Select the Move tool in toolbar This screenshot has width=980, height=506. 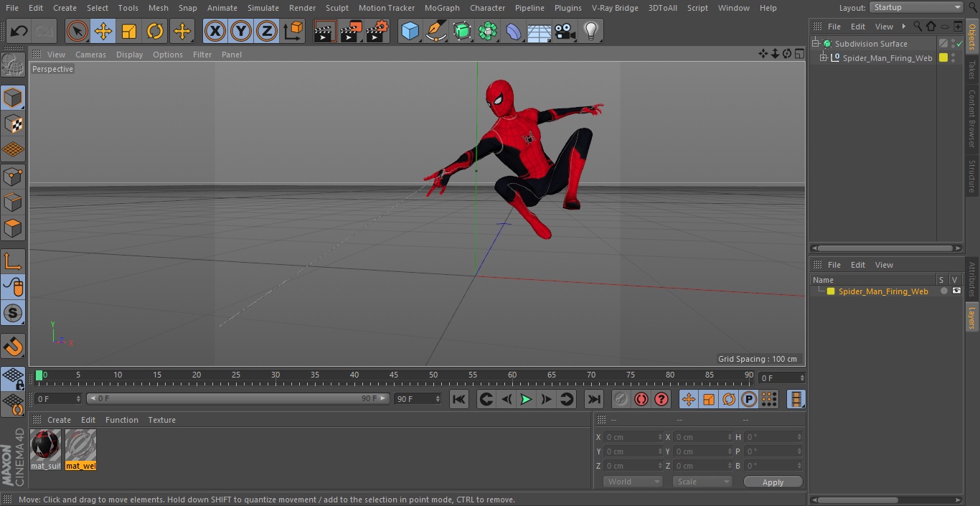(103, 32)
